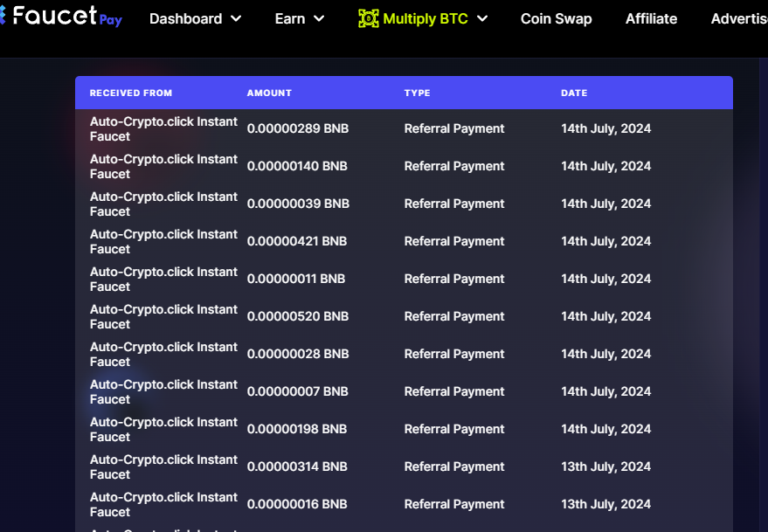Click Referral Payment in 0.00000140 BNB row
The height and width of the screenshot is (532, 768).
454,166
